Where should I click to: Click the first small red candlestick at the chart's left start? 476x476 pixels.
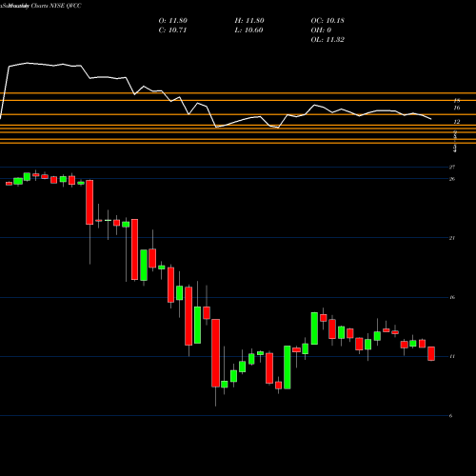coord(9,184)
